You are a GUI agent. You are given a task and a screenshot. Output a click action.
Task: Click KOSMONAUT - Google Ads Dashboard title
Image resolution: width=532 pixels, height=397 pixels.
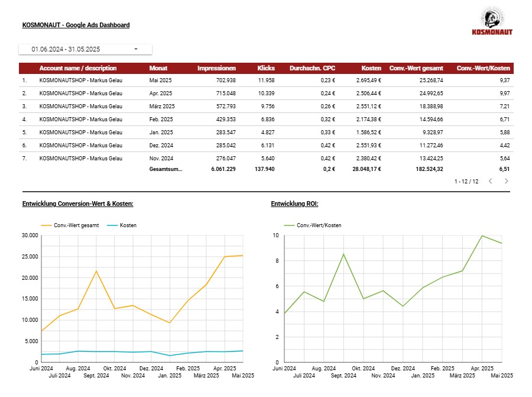(x=76, y=25)
